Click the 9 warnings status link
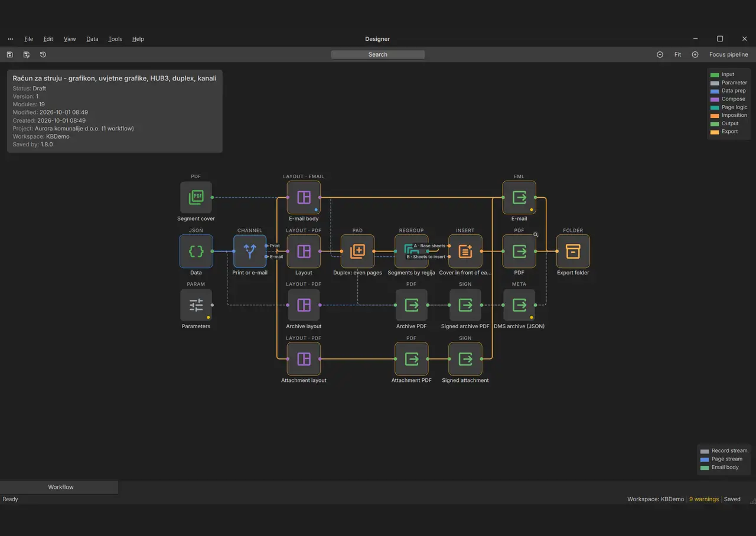Image resolution: width=756 pixels, height=536 pixels. (704, 499)
